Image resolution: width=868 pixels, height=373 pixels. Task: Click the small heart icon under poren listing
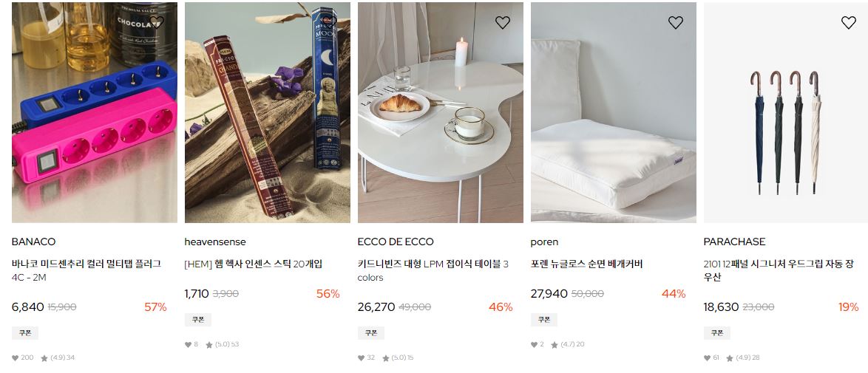click(x=535, y=345)
